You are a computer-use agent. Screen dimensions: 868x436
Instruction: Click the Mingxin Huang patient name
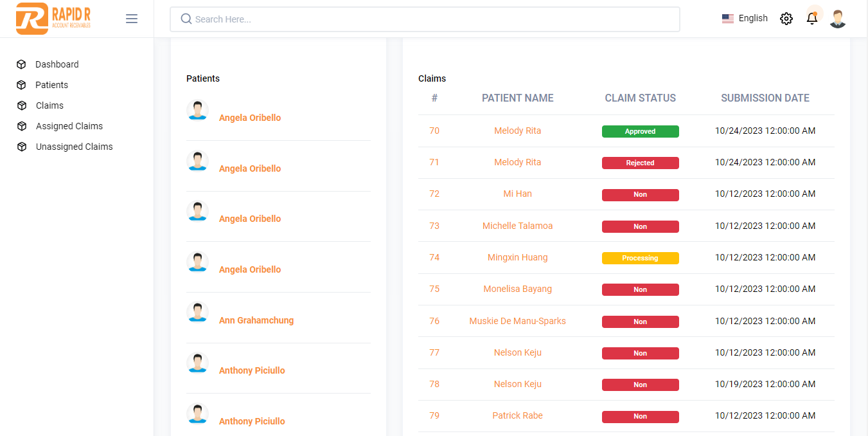pyautogui.click(x=517, y=257)
